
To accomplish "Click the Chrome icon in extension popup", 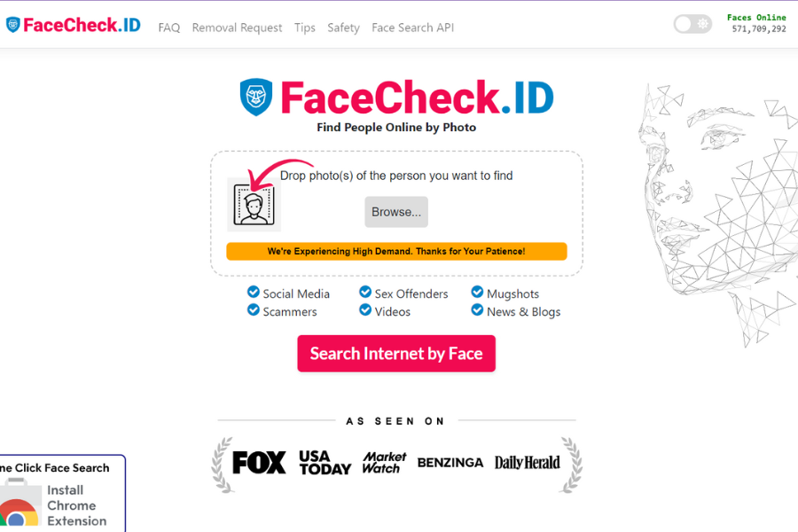I will point(18,515).
